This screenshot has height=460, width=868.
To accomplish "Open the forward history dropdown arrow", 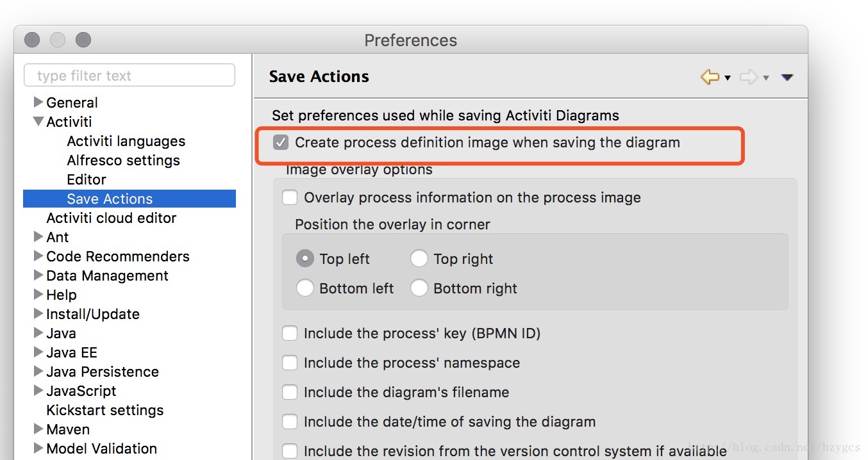I will (766, 78).
